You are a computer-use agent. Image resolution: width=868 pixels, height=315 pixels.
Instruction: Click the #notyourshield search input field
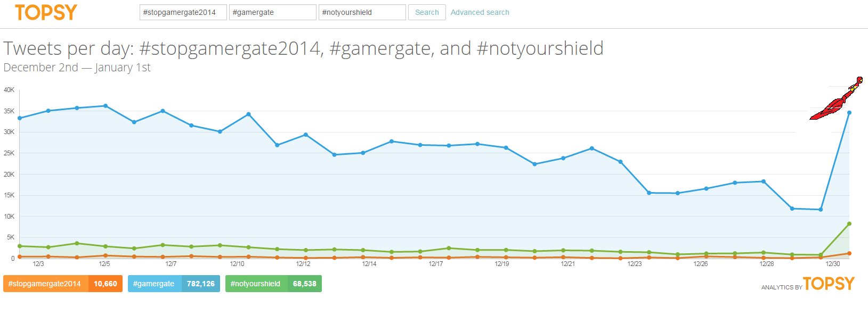(x=362, y=12)
